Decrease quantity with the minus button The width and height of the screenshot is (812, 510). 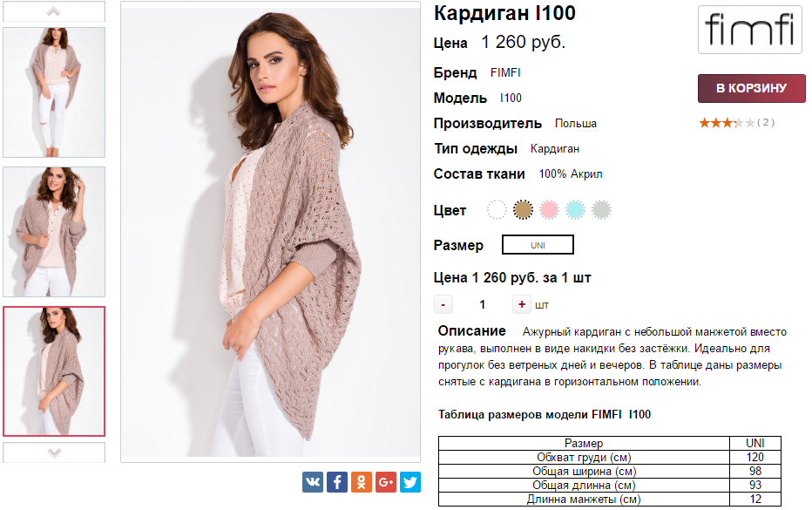[443, 305]
